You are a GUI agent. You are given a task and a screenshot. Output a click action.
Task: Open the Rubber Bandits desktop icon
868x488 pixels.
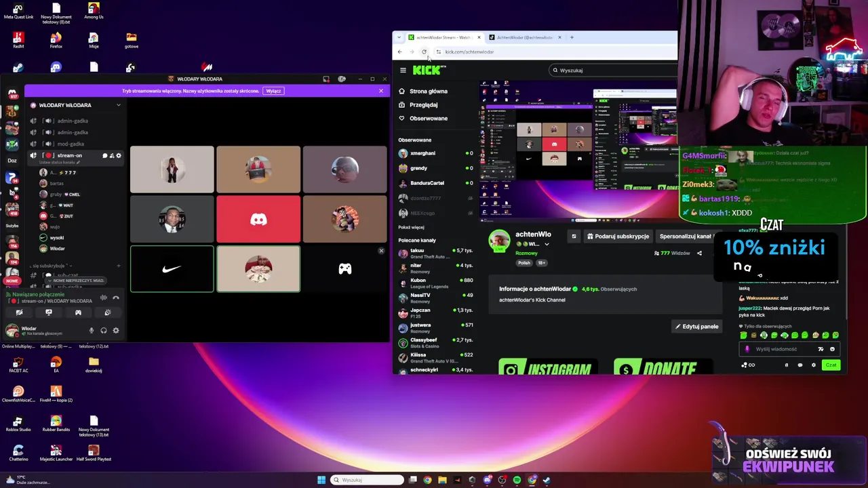point(56,424)
